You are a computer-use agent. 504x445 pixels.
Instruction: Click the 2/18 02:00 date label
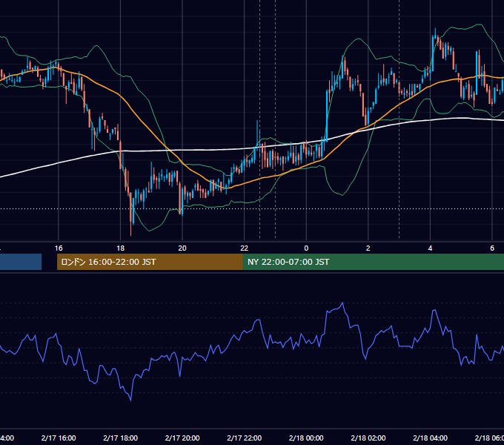pyautogui.click(x=368, y=438)
